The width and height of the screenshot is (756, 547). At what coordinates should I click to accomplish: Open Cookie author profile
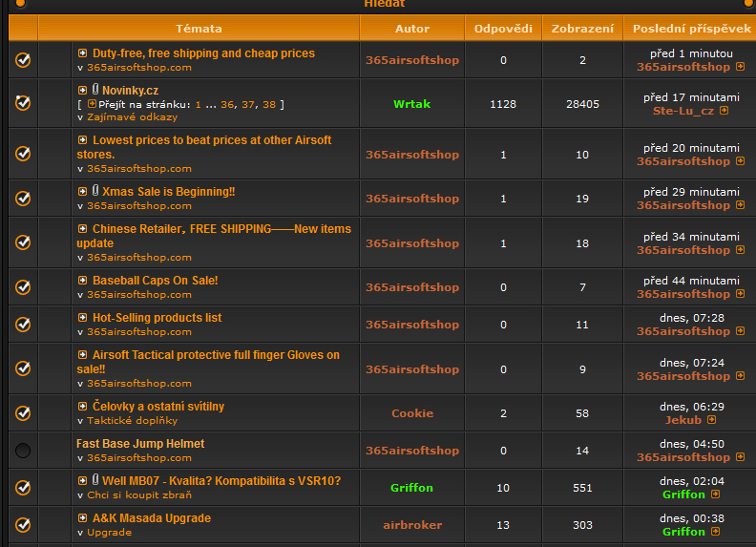click(411, 413)
